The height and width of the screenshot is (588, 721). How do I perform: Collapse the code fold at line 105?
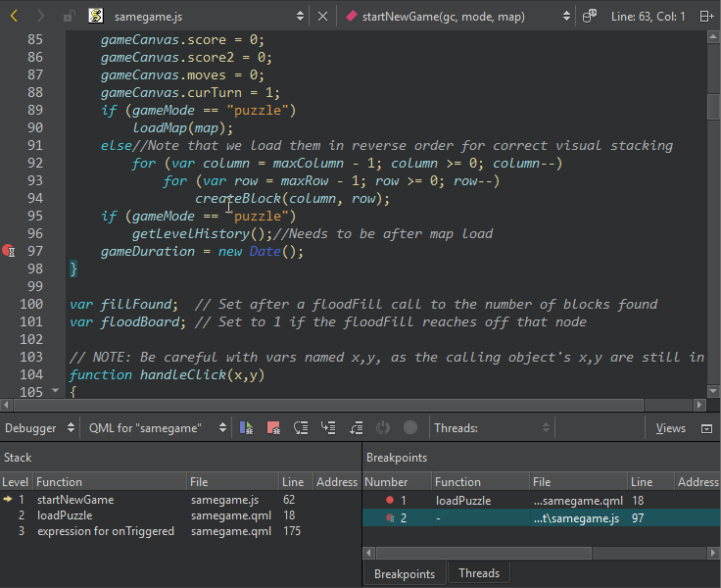tap(56, 391)
